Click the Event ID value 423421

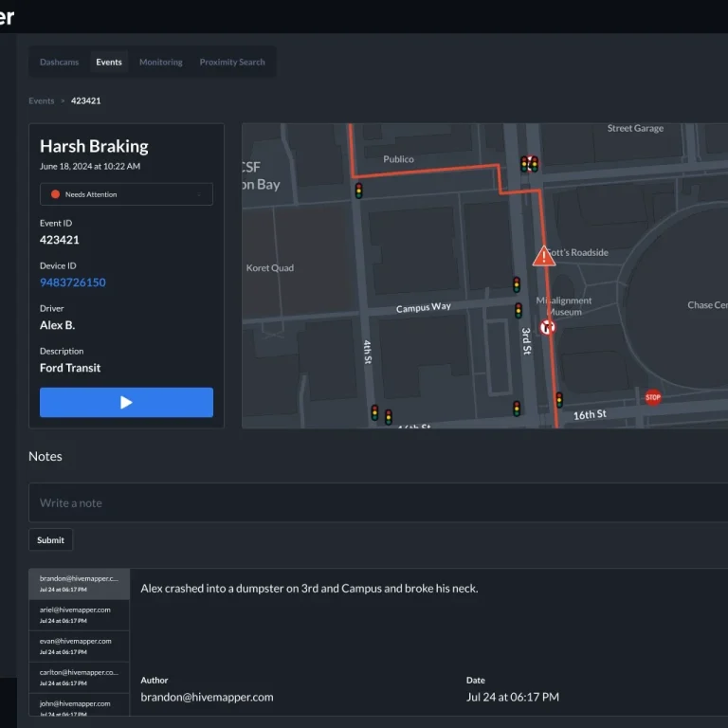pos(60,240)
